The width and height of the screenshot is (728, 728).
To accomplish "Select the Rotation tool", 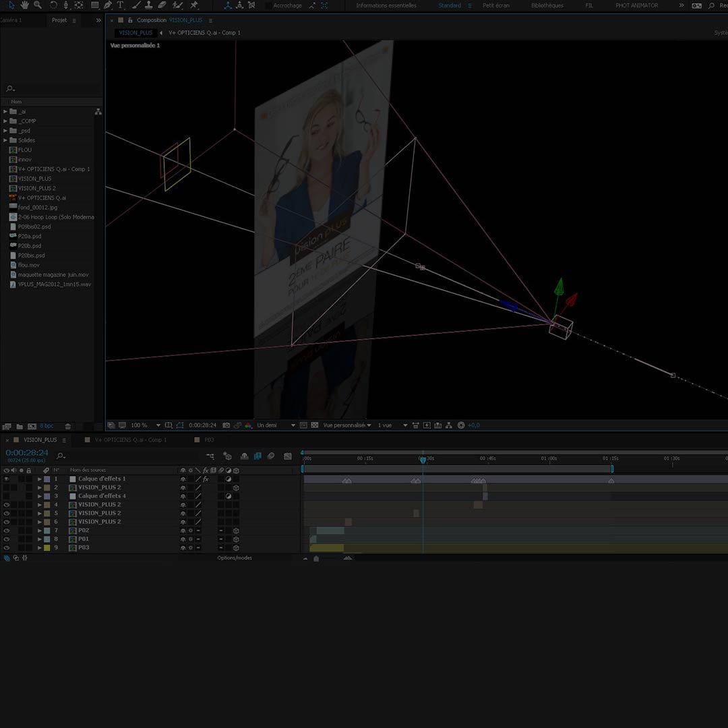I will 53,5.
